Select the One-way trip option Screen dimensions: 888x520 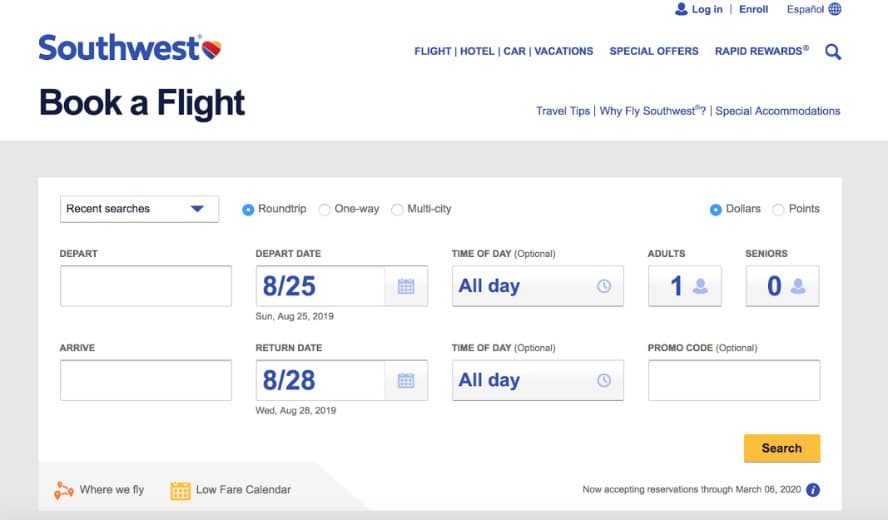pyautogui.click(x=324, y=209)
